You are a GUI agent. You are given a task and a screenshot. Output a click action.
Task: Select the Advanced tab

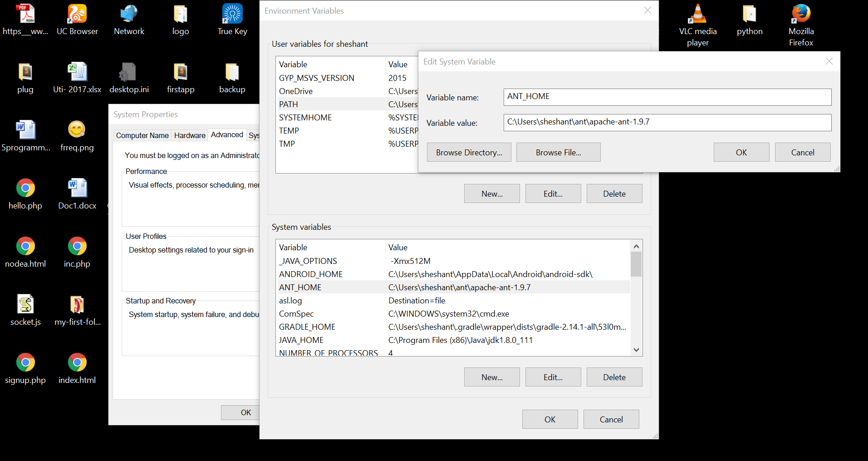point(226,134)
